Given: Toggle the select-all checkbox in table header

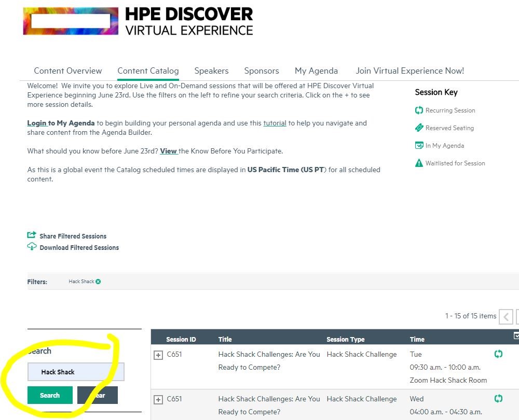Looking at the screenshot, I should pos(516,336).
